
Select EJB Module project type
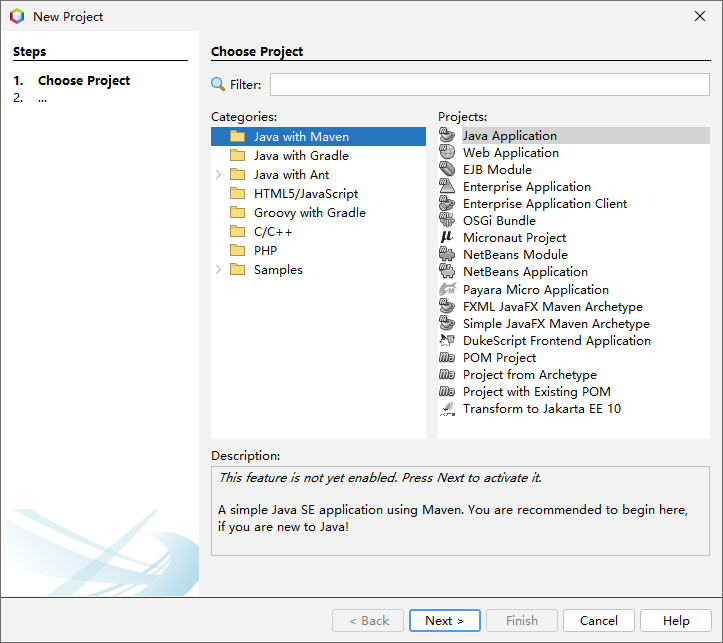pyautogui.click(x=497, y=170)
